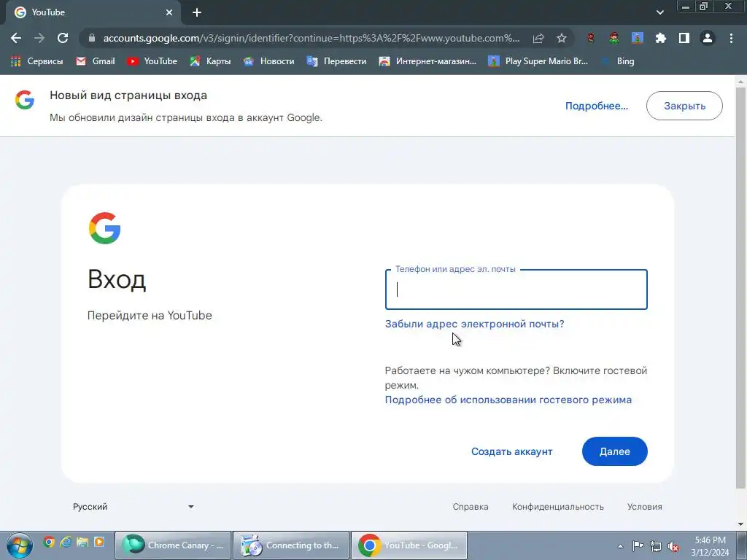Click the Создать аккаунт button
The image size is (747, 560).
pos(511,451)
